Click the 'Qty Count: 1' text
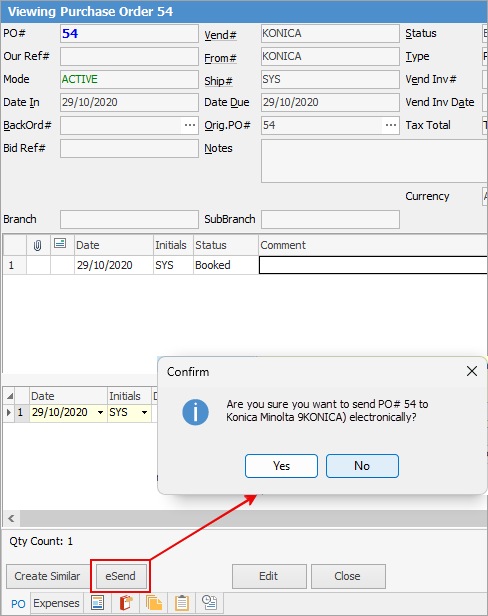The image size is (488, 616). [41, 541]
